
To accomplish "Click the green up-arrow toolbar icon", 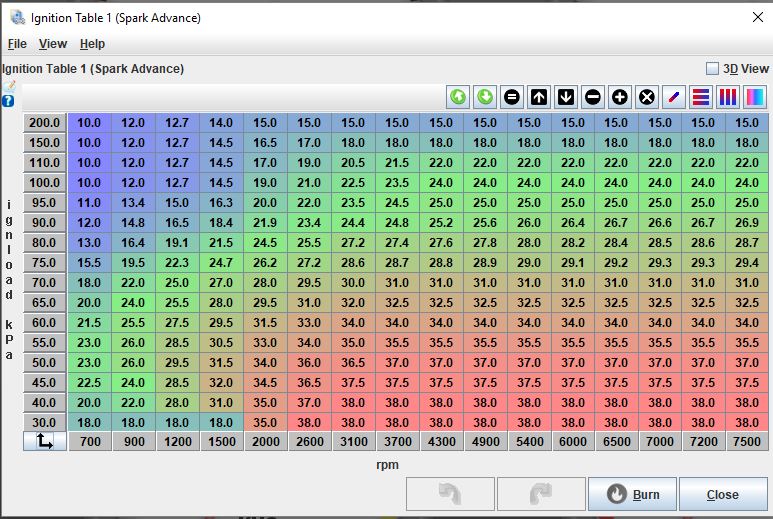I will click(458, 97).
